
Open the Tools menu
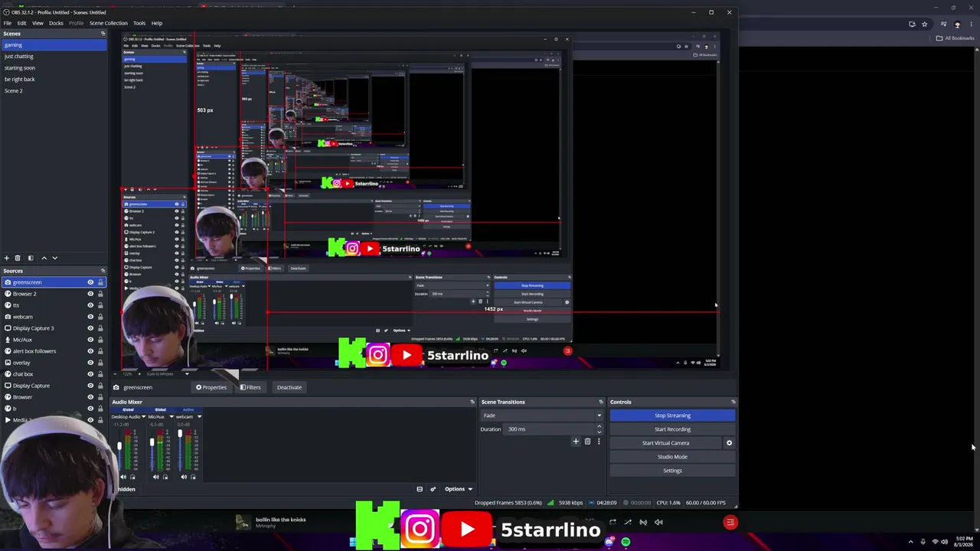[x=139, y=23]
